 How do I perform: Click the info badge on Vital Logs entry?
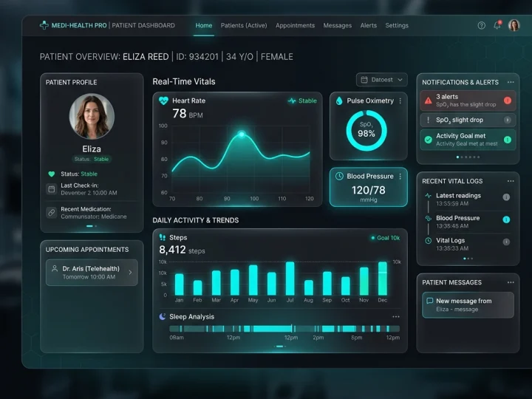506,242
